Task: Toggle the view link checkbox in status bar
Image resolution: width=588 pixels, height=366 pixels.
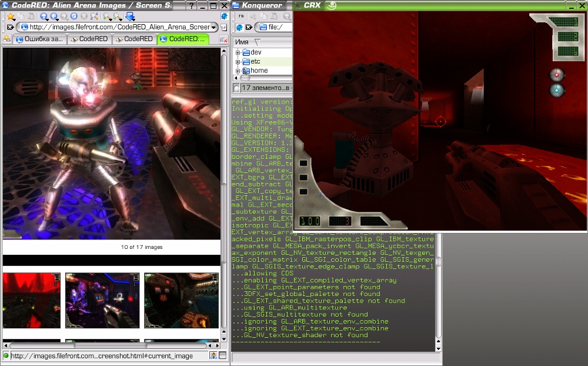Action: tap(222, 356)
